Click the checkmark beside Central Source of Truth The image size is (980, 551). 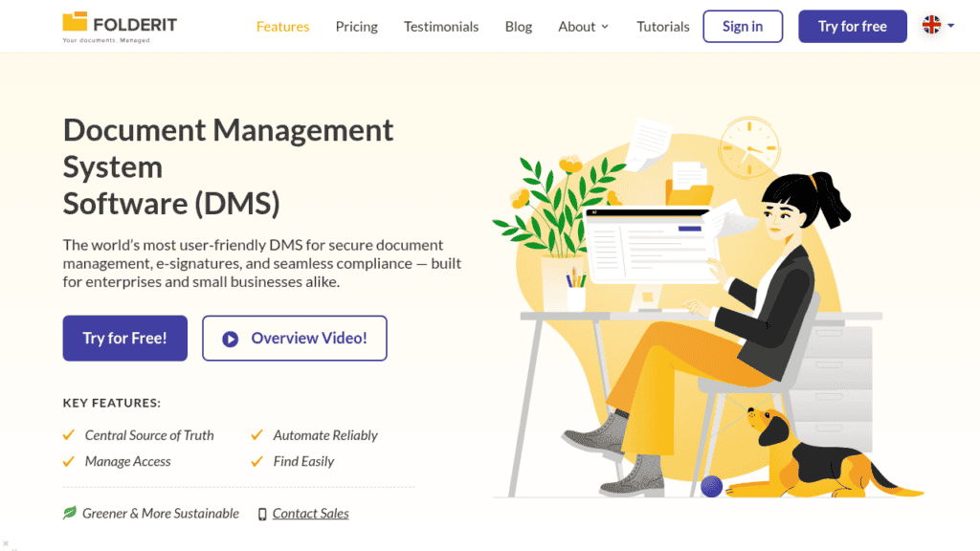(x=69, y=435)
